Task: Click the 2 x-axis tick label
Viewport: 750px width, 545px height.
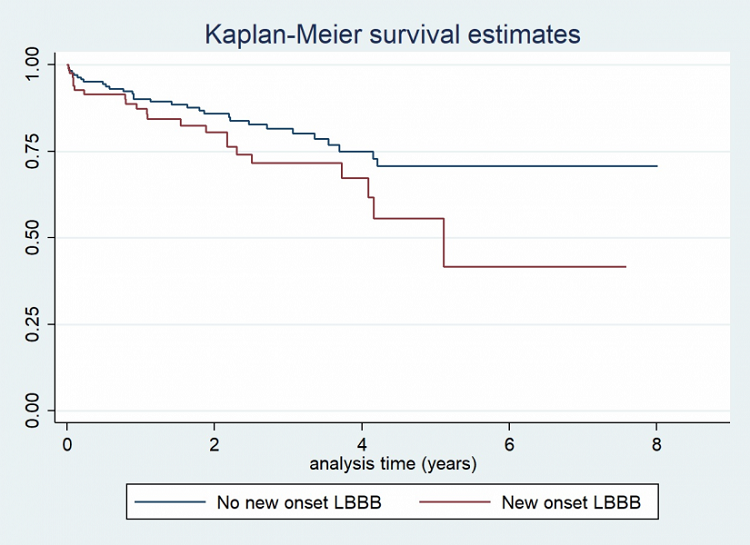Action: (x=214, y=444)
